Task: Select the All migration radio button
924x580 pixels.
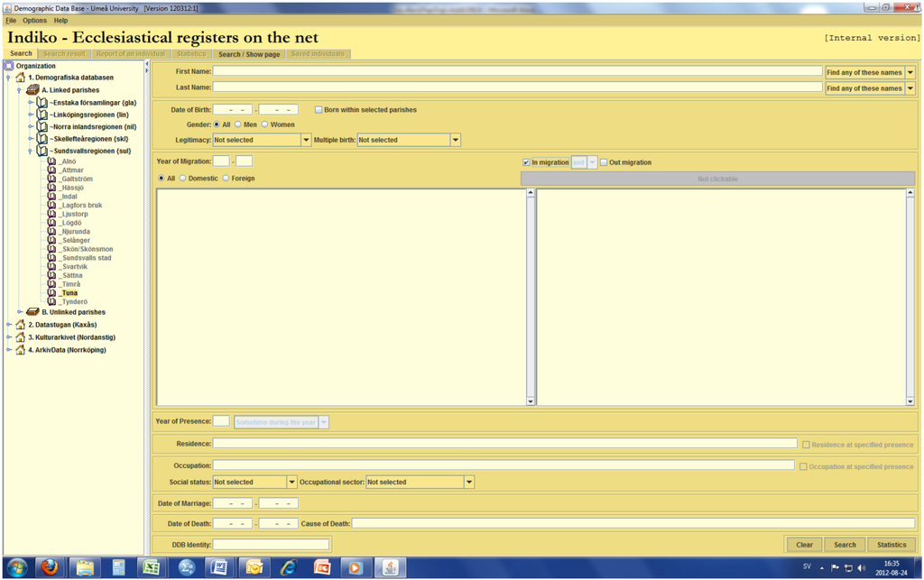Action: (x=161, y=178)
